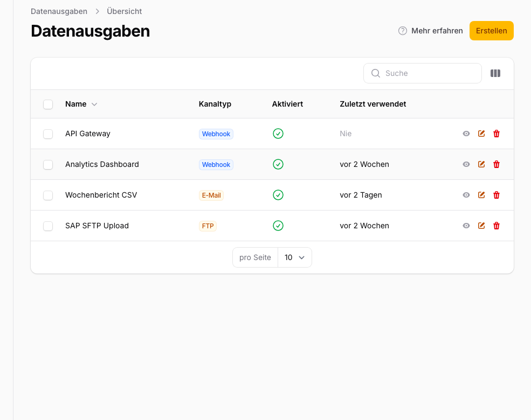Edit the Analytics Dashboard entry
The height and width of the screenshot is (420, 531).
click(481, 164)
